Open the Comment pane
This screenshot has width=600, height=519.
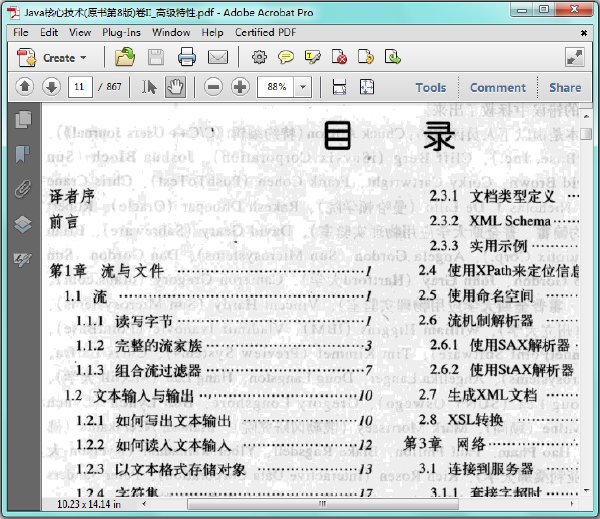(498, 88)
